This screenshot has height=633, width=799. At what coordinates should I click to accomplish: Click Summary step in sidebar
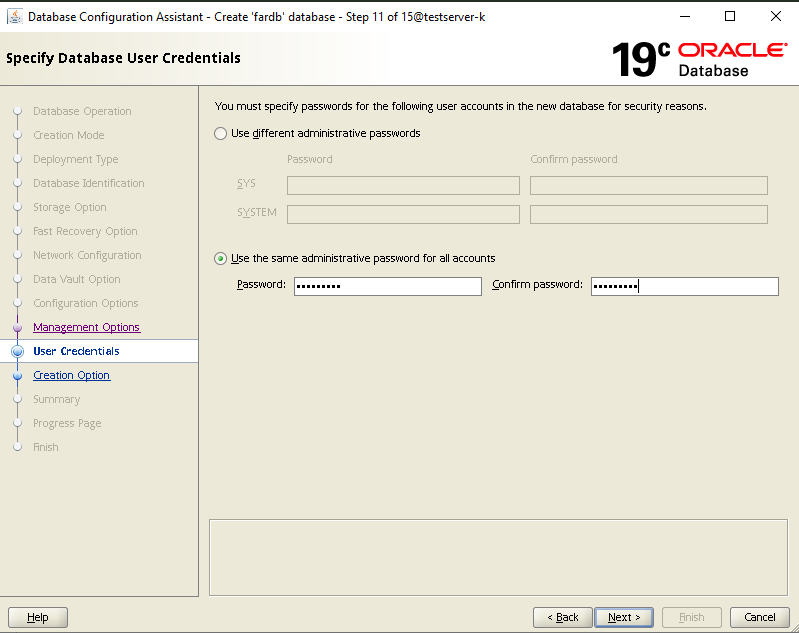point(57,399)
